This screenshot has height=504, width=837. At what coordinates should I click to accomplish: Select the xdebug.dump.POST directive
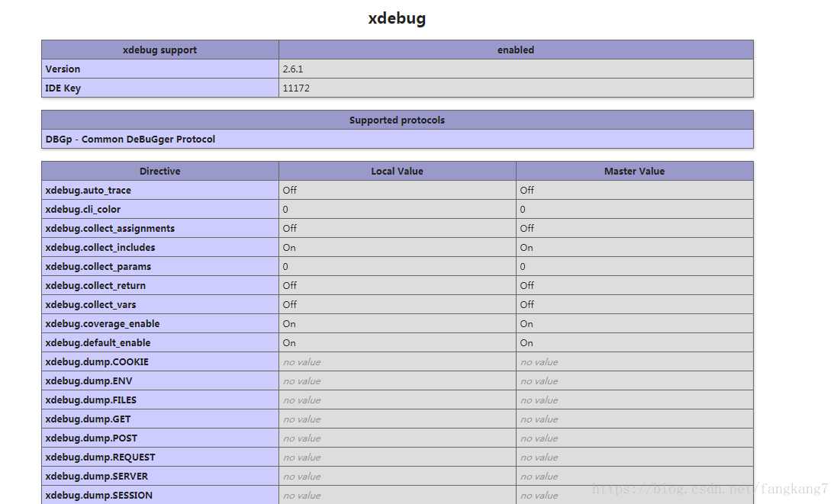(160, 438)
